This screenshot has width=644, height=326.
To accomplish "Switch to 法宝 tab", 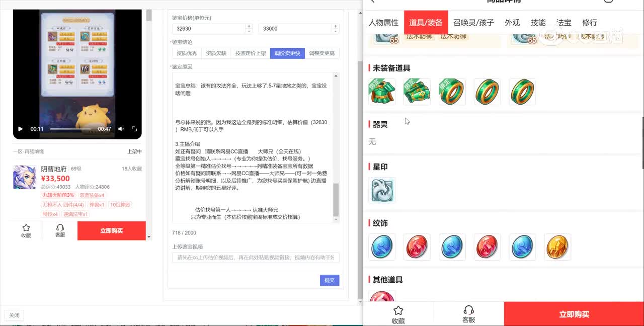I will click(x=563, y=23).
